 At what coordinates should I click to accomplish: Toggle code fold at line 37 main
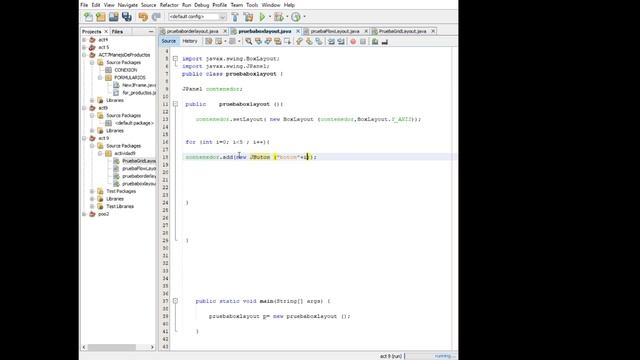(x=175, y=301)
